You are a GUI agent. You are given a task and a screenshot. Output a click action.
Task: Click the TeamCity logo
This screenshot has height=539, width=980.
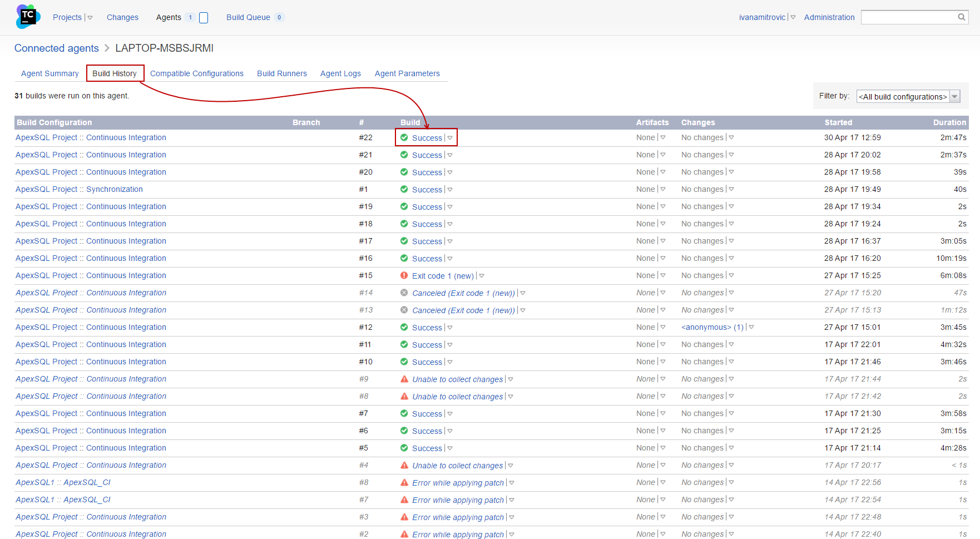click(x=27, y=17)
